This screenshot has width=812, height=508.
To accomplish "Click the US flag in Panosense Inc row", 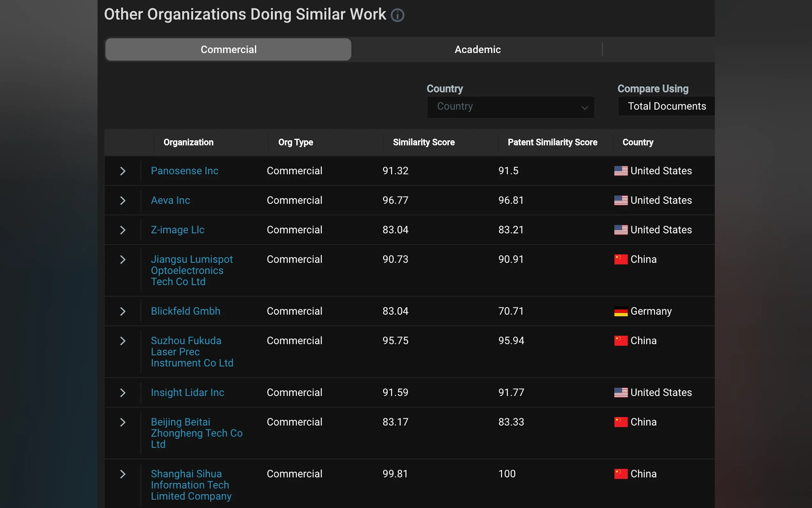I will coord(621,171).
